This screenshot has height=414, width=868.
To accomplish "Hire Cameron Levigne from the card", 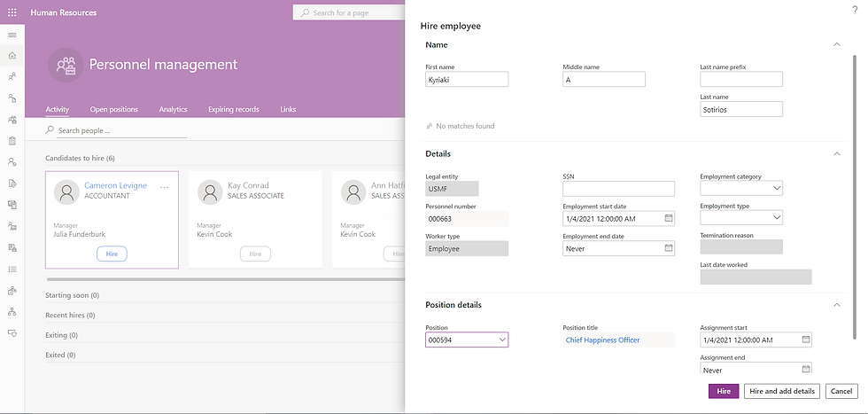I will pos(112,254).
